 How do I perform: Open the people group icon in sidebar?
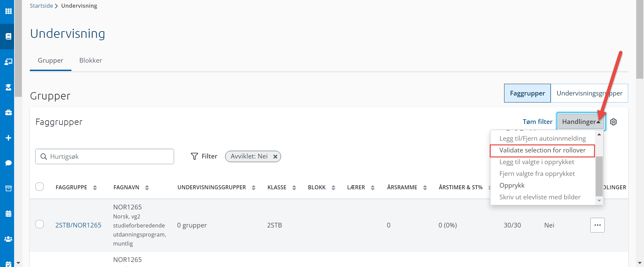8,239
